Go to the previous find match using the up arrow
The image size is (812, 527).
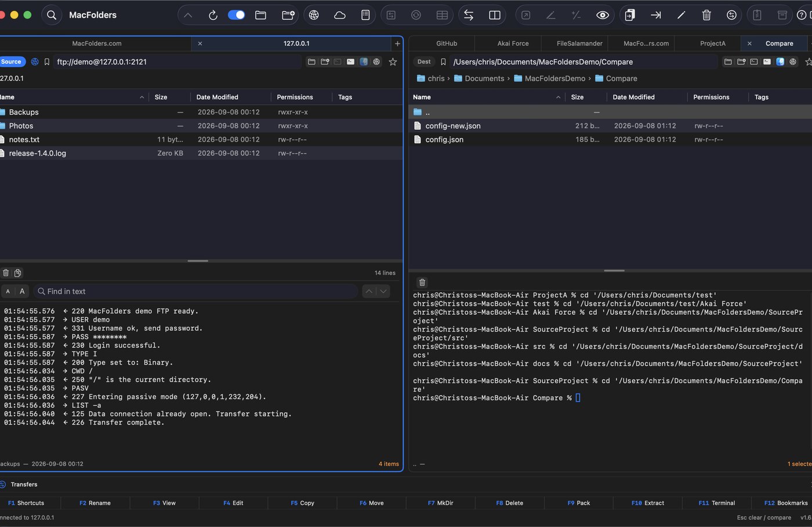[369, 291]
